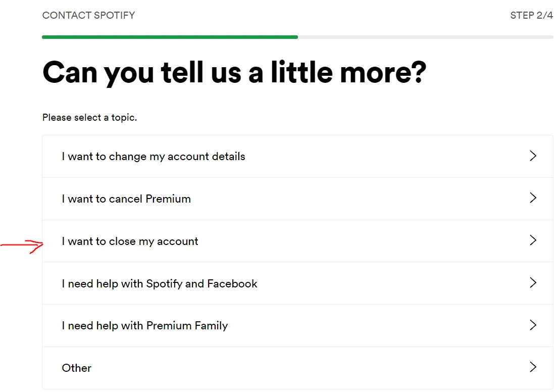Choose "I need help with Premium Family"

coord(145,326)
